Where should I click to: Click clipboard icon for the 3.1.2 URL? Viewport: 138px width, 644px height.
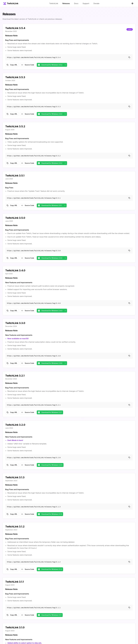129,562
